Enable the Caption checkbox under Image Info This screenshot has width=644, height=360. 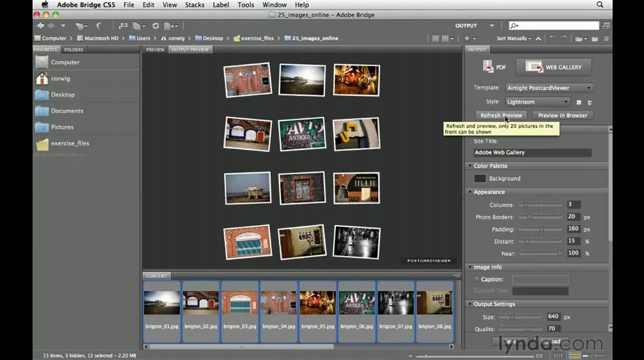(476, 279)
